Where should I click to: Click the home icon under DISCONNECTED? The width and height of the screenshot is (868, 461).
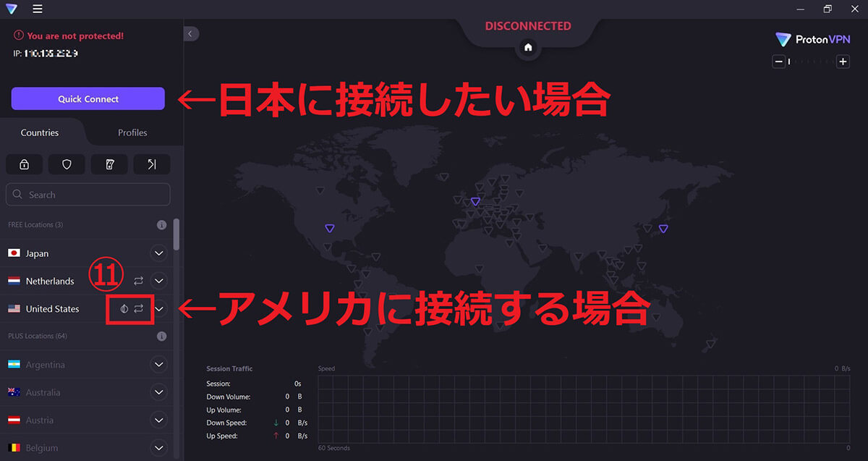coord(528,47)
